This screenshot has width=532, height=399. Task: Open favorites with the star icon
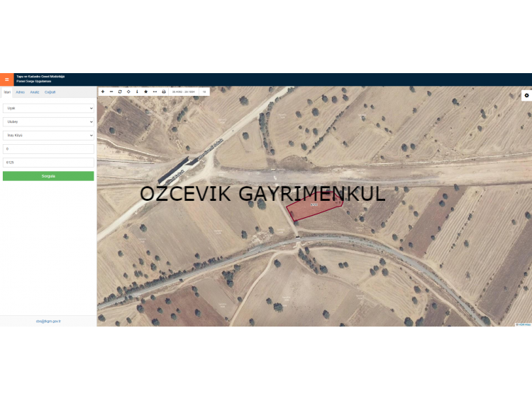(x=146, y=92)
